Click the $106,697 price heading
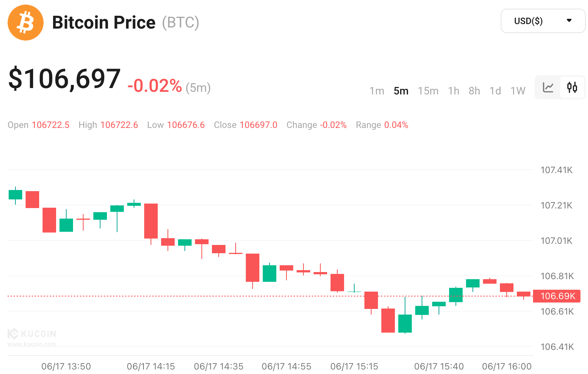This screenshot has width=588, height=374. [x=64, y=79]
